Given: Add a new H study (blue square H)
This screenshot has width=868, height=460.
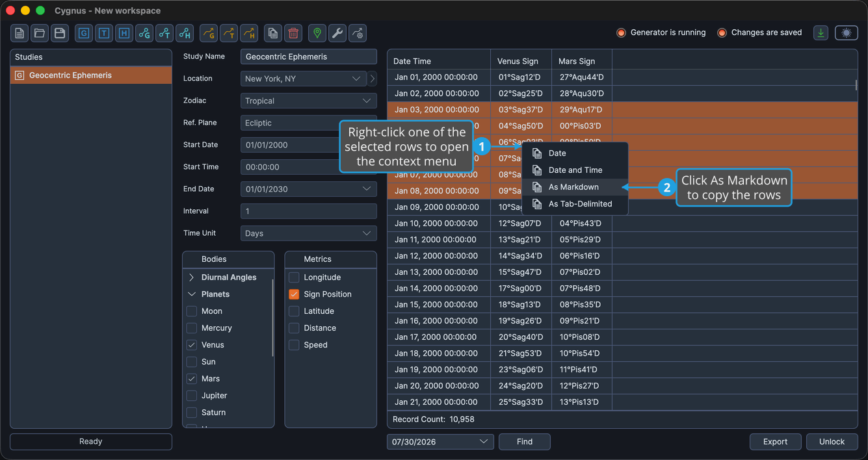Looking at the screenshot, I should point(124,33).
